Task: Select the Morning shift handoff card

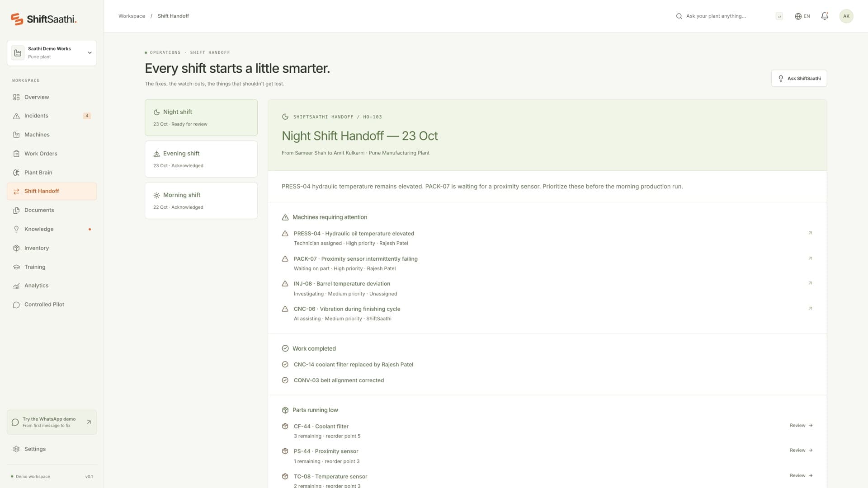Action: (201, 201)
